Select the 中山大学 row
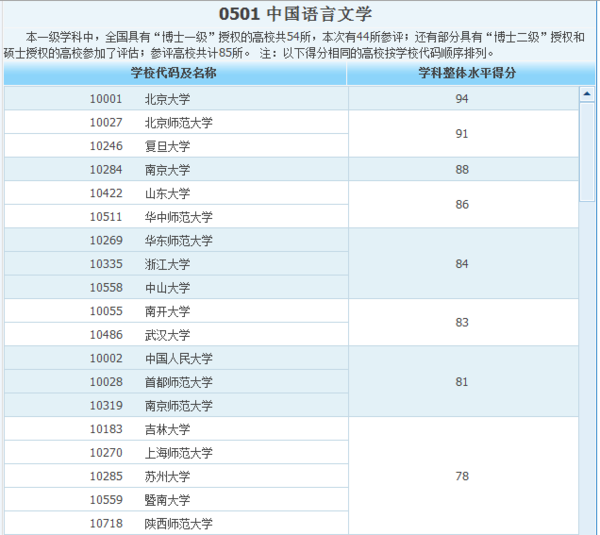 pos(176,287)
